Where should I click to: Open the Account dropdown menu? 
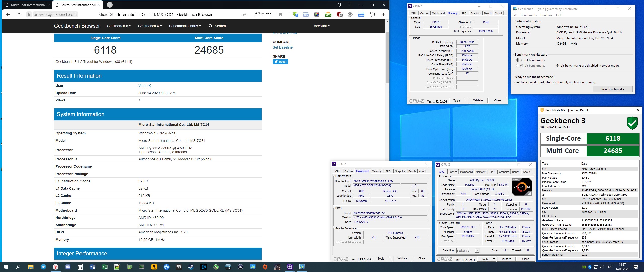coord(322,26)
